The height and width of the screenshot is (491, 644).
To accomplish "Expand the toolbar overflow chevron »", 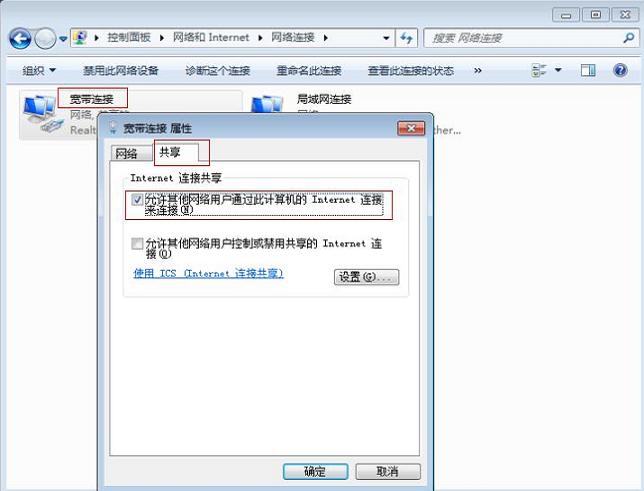I will 478,71.
